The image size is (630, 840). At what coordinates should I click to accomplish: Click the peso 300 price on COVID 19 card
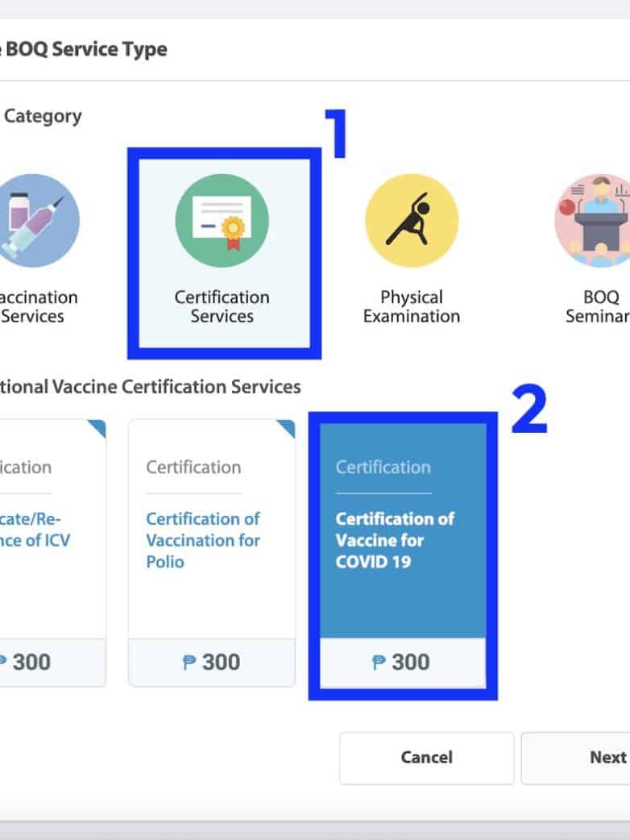click(x=401, y=663)
